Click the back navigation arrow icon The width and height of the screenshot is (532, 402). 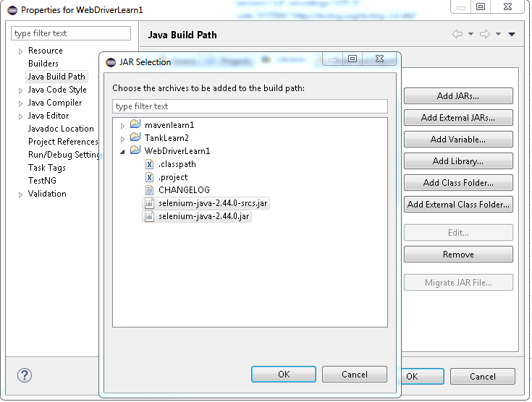pos(457,34)
